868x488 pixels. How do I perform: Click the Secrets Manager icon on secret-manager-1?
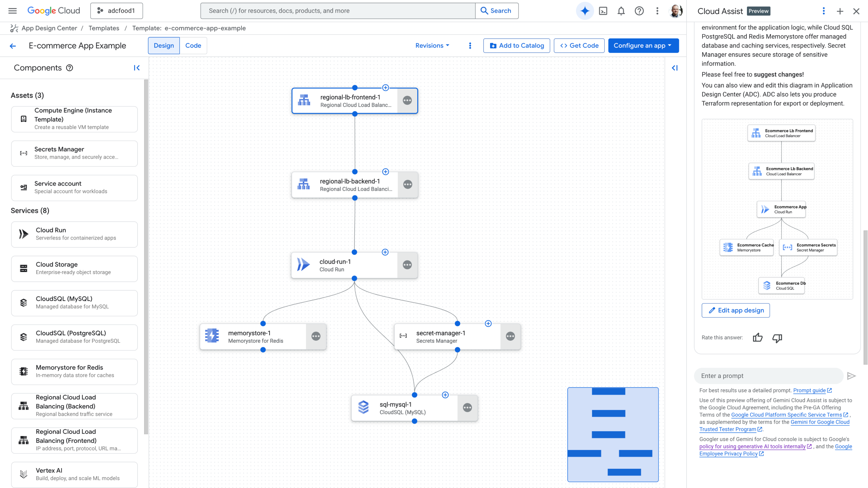(404, 336)
